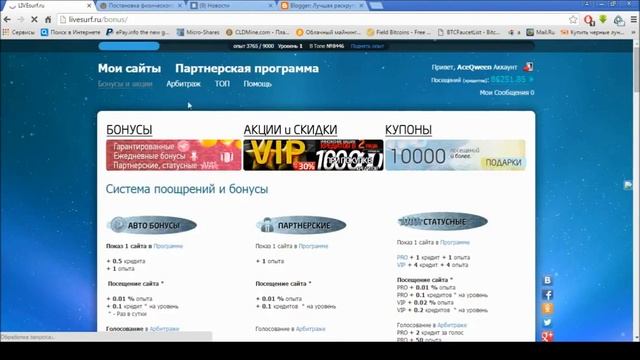
Task: Switch to the Новости tab
Action: tap(232, 6)
